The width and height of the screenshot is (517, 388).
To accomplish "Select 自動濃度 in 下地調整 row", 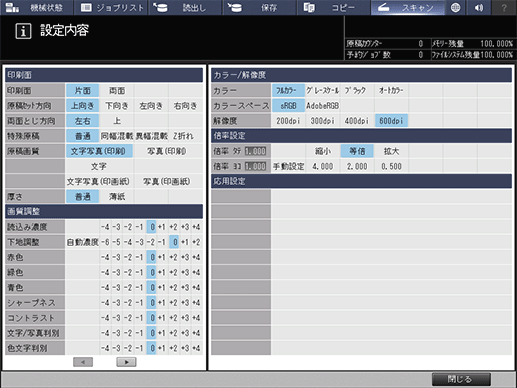I will pos(83,242).
